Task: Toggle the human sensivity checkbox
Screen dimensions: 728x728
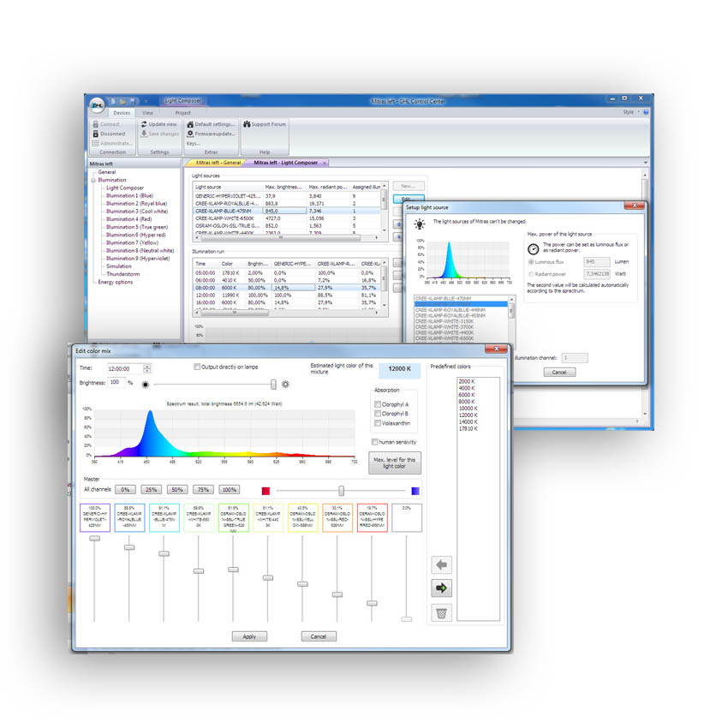Action: 374,442
